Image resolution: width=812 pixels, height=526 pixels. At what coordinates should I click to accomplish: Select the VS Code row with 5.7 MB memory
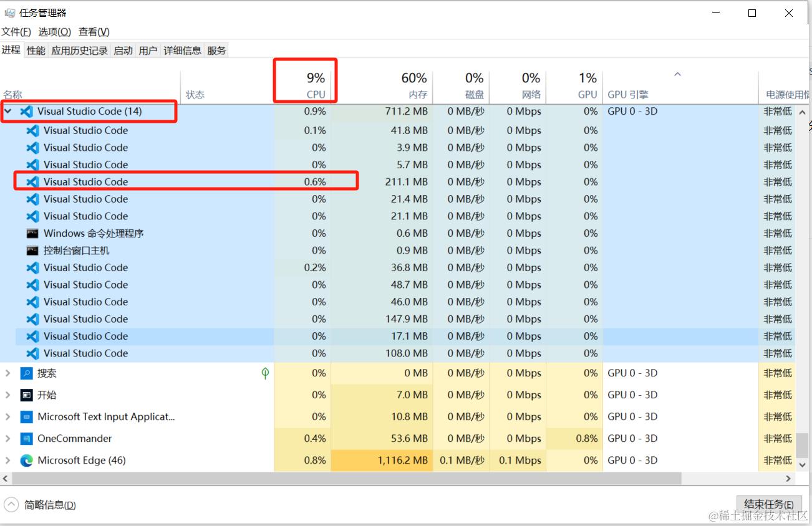pyautogui.click(x=398, y=165)
